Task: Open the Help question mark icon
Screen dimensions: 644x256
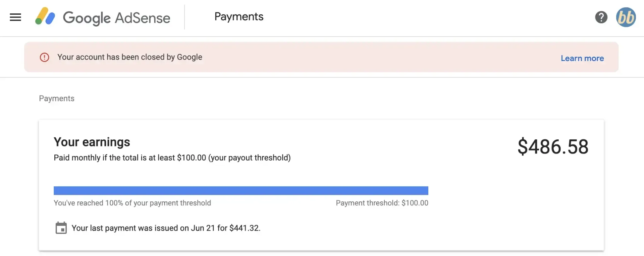Action: [601, 17]
